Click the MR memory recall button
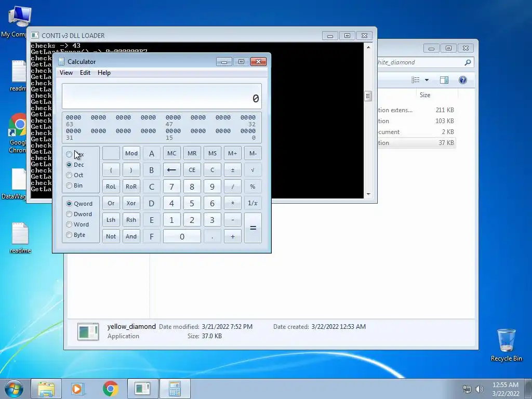 [192, 153]
